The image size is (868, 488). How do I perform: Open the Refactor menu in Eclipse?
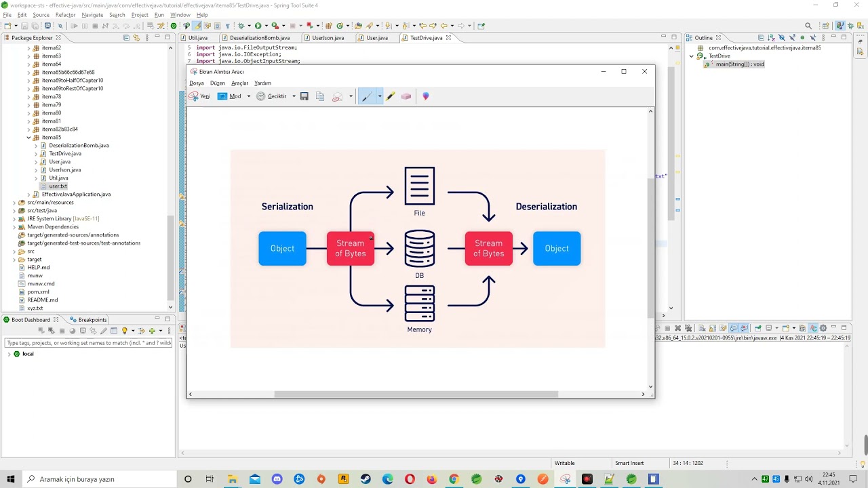point(66,15)
